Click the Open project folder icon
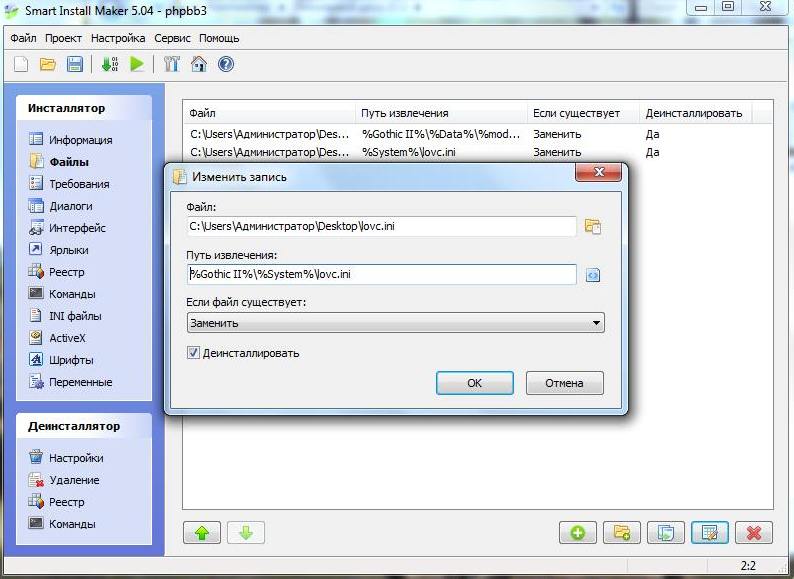The height and width of the screenshot is (579, 794). (48, 64)
